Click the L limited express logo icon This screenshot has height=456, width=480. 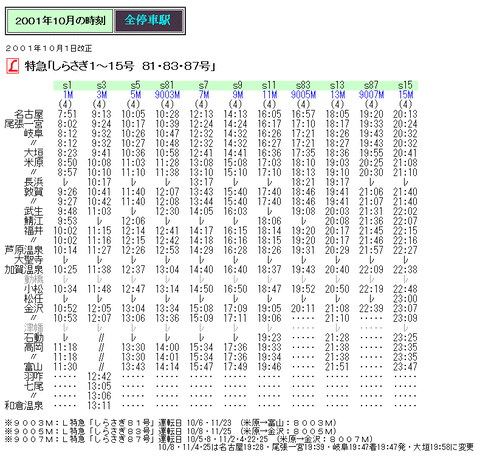(x=13, y=66)
